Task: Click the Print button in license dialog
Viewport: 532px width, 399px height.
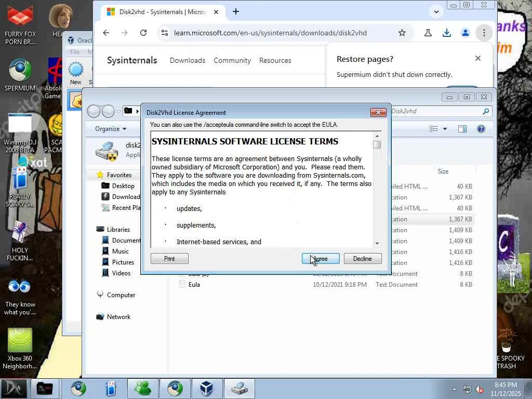Action: click(169, 259)
